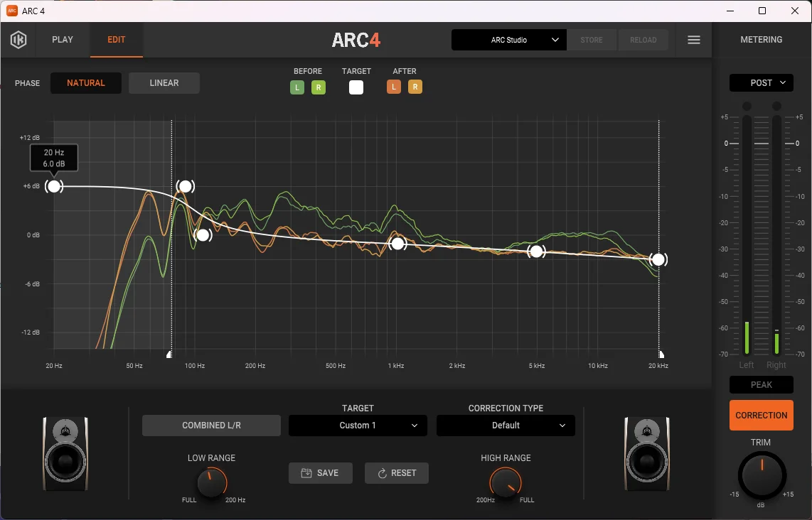
Task: Click the TRIM knob
Action: tap(762, 475)
